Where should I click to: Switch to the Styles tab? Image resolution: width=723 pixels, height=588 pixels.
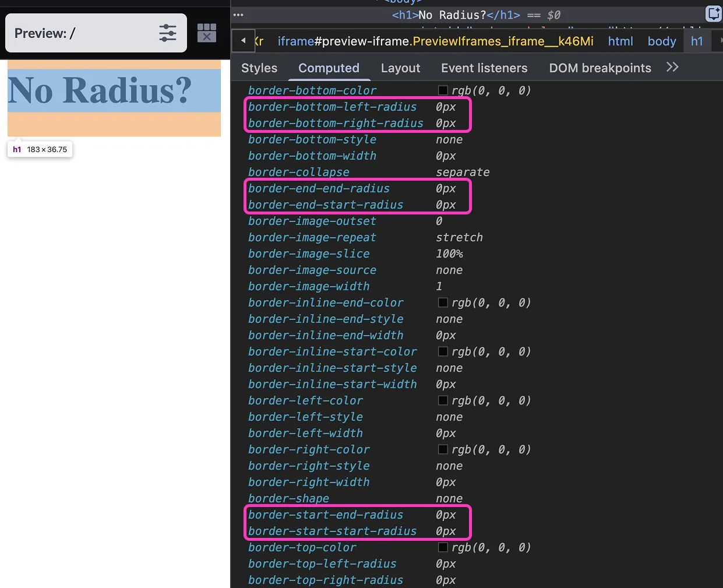point(259,68)
